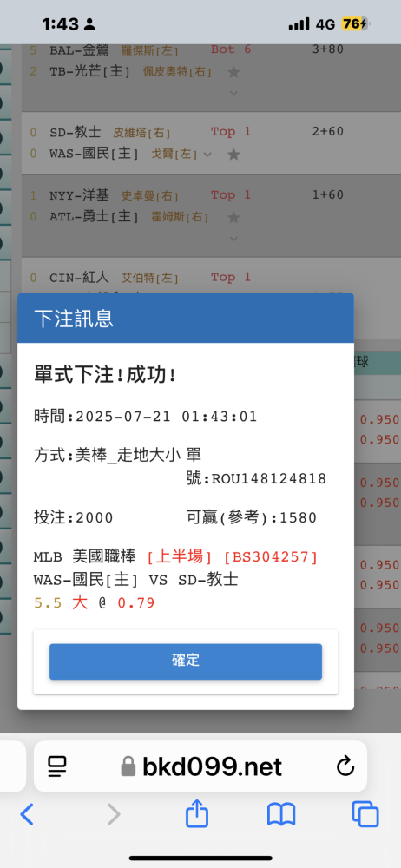This screenshot has height=868, width=401.
Task: Tap the event code [BS304257]
Action: click(x=271, y=557)
